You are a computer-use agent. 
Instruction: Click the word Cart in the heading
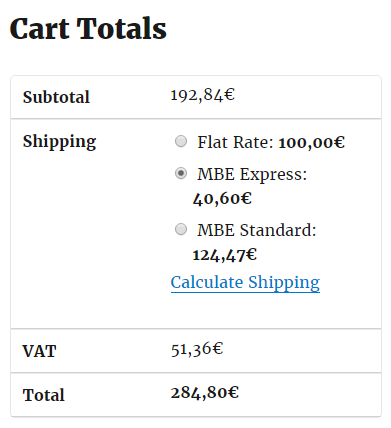click(40, 29)
